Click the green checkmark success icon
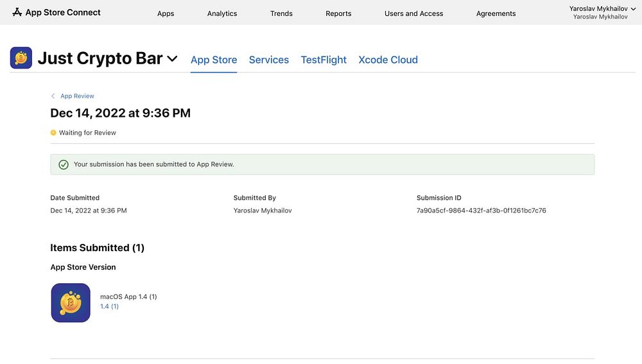642x364 pixels. 64,164
